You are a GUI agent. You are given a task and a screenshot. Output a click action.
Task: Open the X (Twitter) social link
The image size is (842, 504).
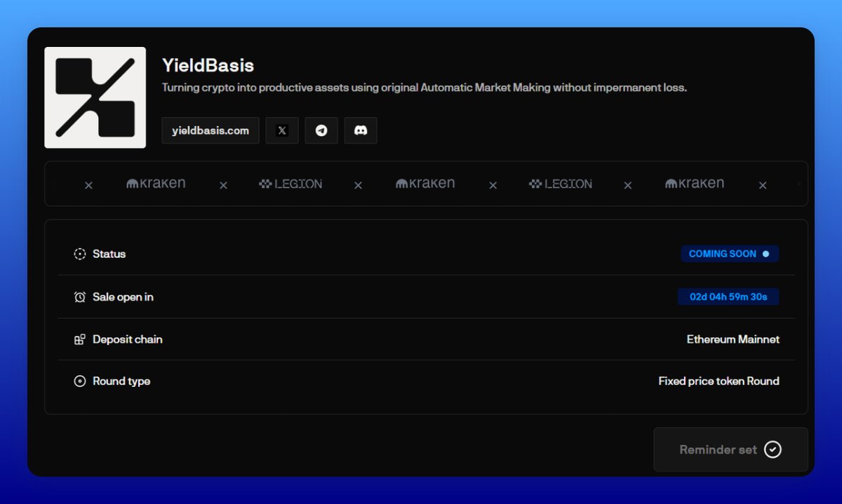click(x=282, y=130)
